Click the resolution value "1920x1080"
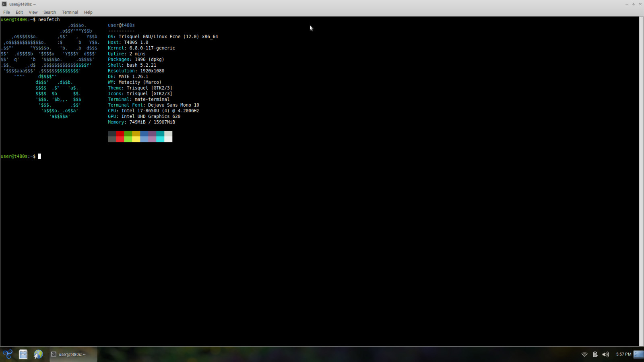 pyautogui.click(x=152, y=71)
